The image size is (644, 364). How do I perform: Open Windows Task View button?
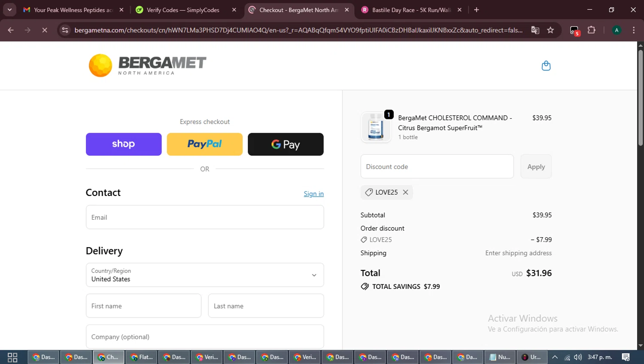click(12, 357)
